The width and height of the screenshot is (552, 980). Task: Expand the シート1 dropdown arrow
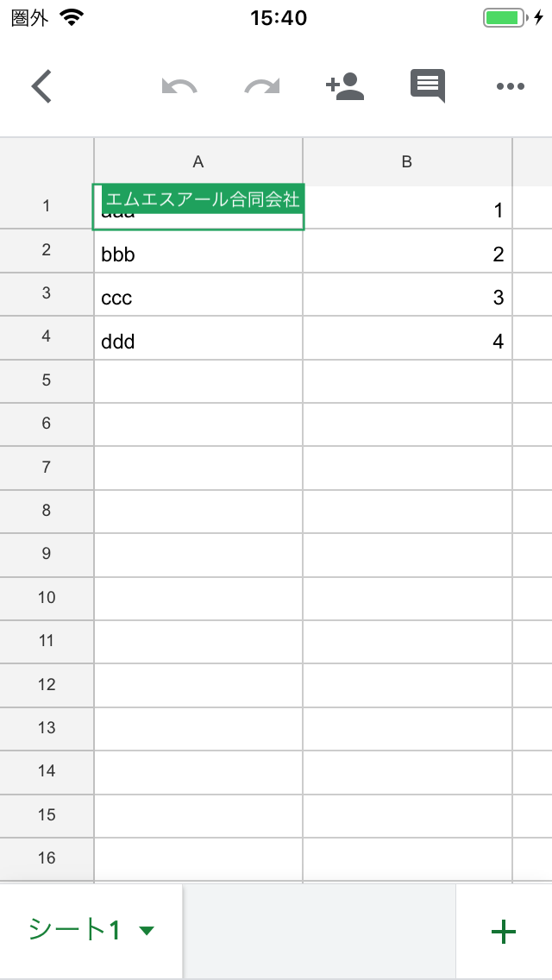(x=147, y=931)
